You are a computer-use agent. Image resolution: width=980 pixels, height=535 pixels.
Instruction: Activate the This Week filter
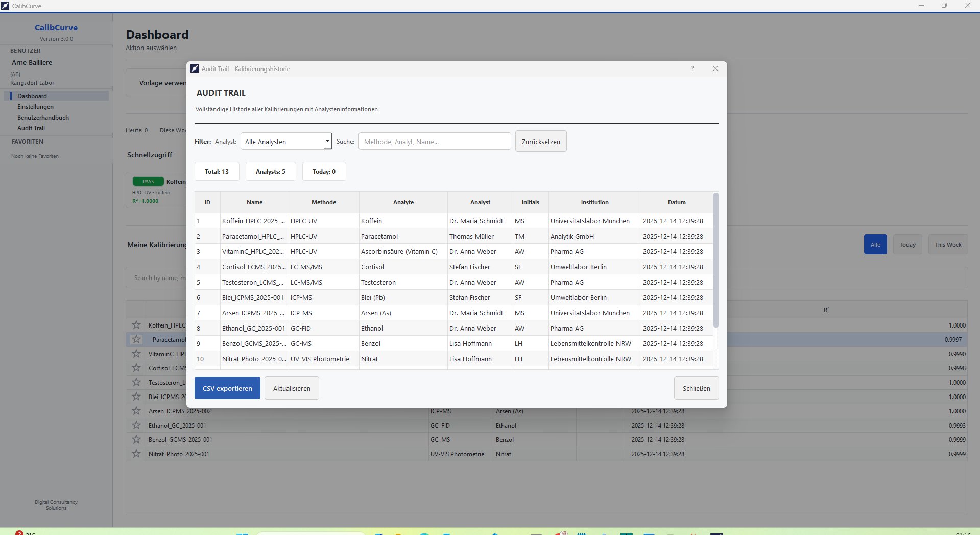tap(947, 244)
